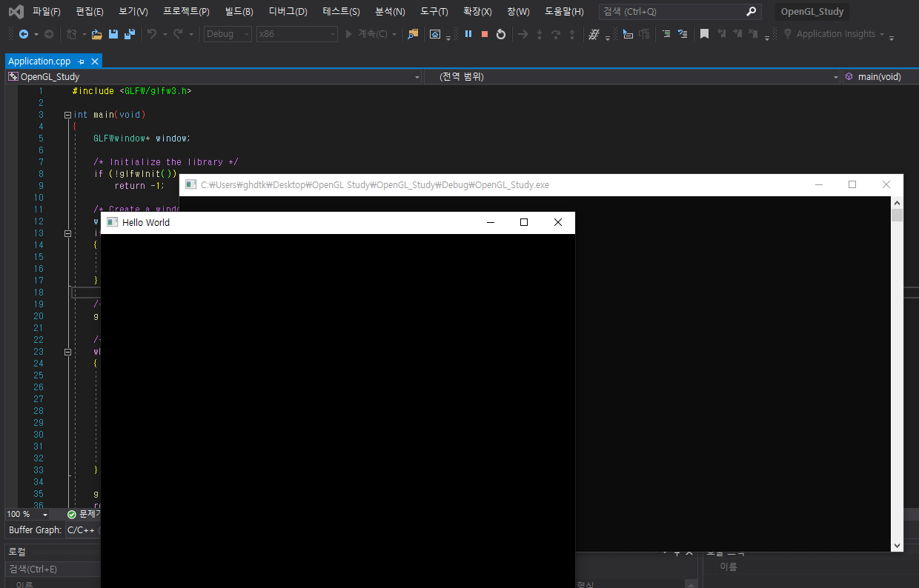Clear all bookmarks icon

754,34
